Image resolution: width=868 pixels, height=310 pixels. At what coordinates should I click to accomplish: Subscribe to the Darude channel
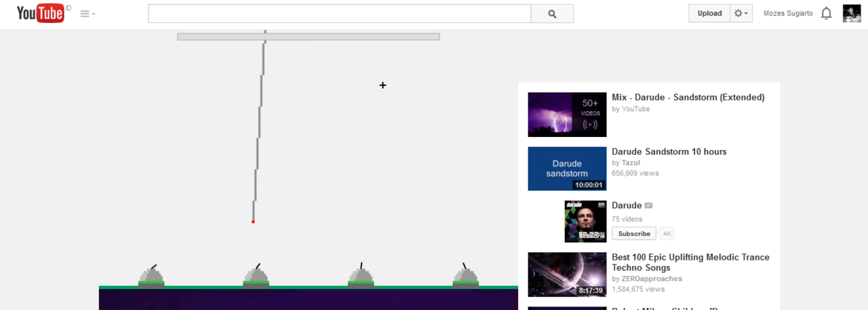[x=634, y=233]
